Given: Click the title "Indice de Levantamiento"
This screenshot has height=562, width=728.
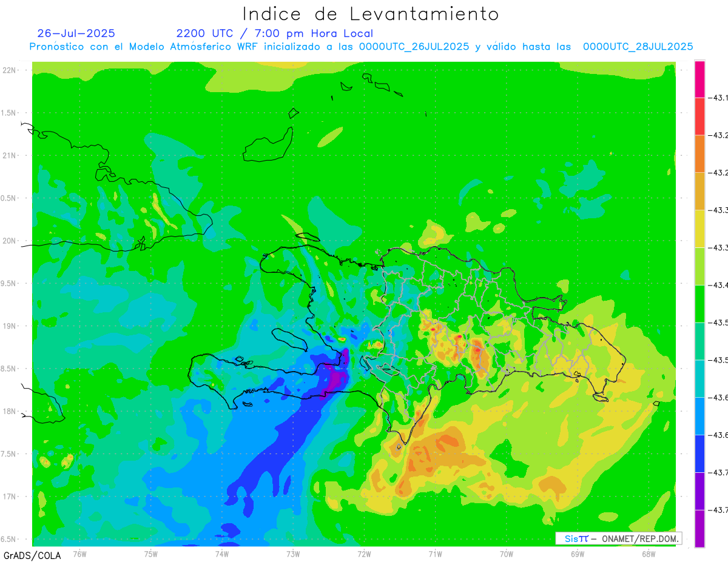Looking at the screenshot, I should pyautogui.click(x=371, y=14).
